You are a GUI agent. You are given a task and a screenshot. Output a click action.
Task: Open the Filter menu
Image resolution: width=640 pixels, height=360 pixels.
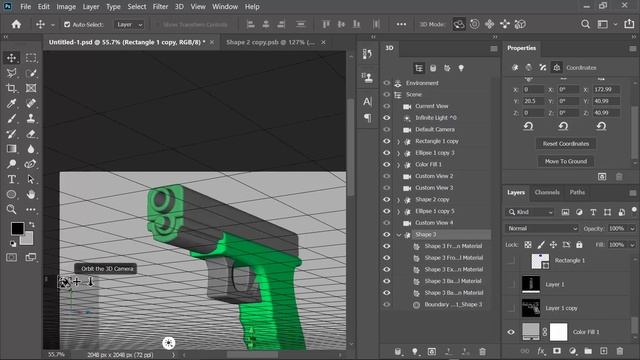[160, 7]
